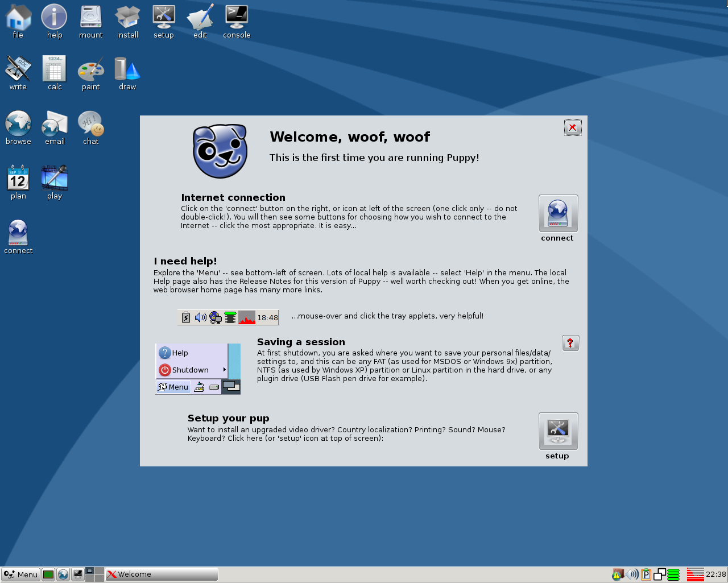Click the 'Saving a session' heading
Viewport: 728px width, 583px height.
301,342
